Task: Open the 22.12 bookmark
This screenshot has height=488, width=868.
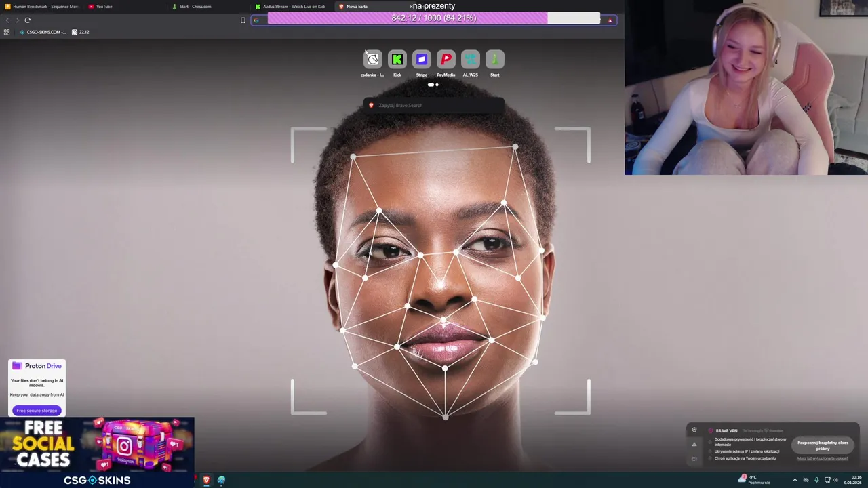Action: [81, 32]
